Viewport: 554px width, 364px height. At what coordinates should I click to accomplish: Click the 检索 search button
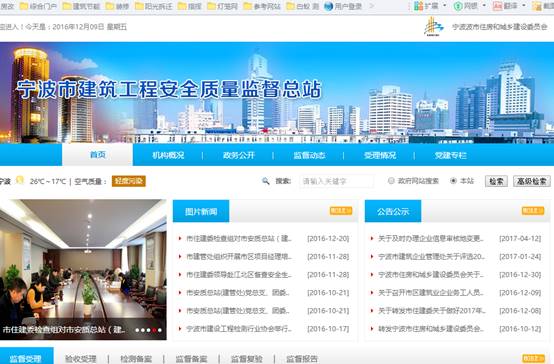(496, 181)
